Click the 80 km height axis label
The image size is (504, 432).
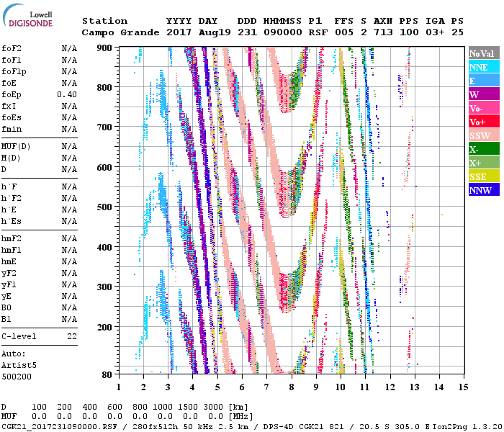(107, 374)
